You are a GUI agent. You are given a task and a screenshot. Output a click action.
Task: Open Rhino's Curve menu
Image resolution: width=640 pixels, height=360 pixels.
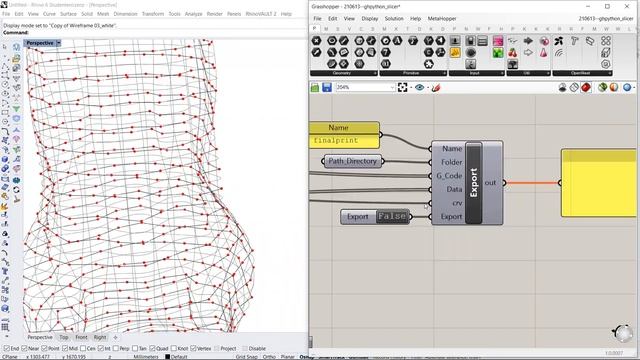(x=49, y=14)
